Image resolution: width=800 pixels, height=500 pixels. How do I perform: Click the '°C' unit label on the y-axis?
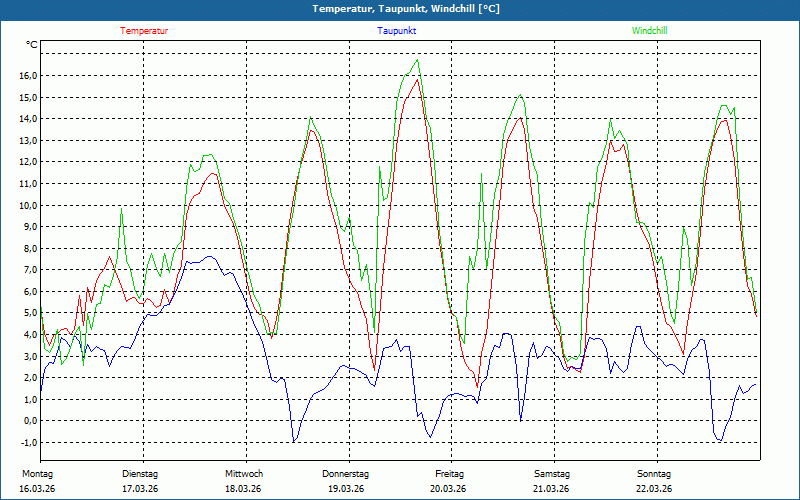[x=32, y=45]
